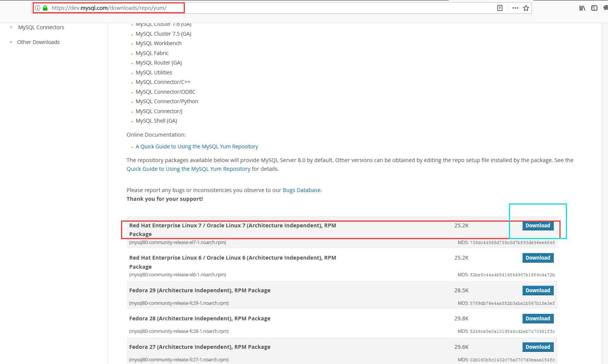Screen dimensions: 608x364
Task: Click the MySQL Shell (GA) list item
Action: (x=156, y=121)
